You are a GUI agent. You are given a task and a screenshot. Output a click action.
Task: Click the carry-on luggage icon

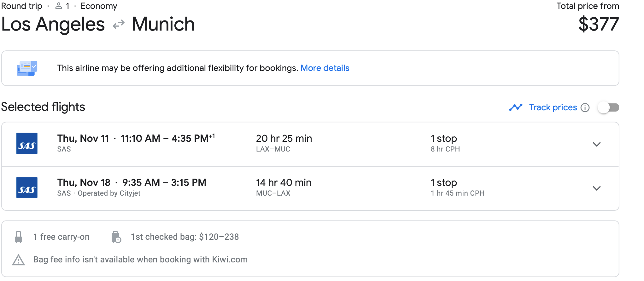(x=19, y=237)
